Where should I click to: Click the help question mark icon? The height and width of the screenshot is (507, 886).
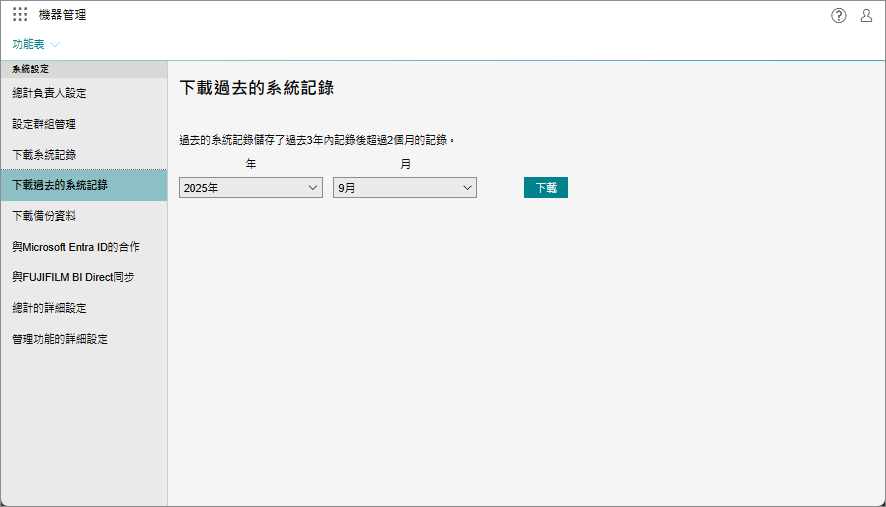pos(839,15)
